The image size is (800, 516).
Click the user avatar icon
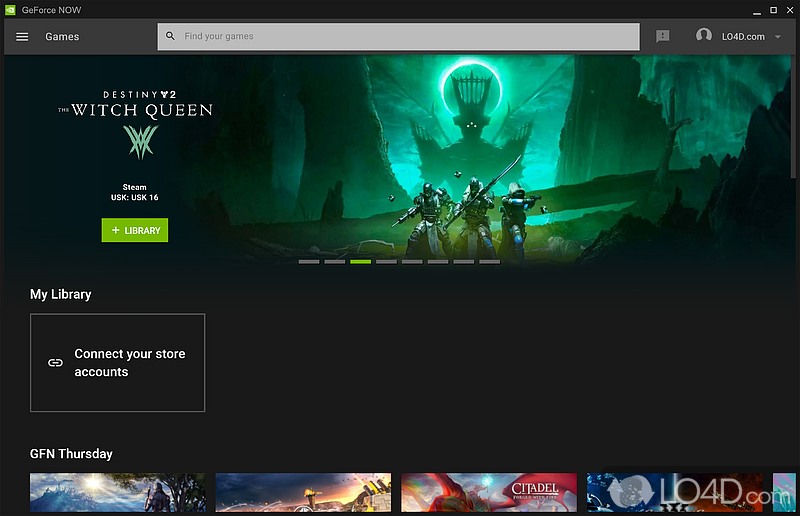coord(704,35)
